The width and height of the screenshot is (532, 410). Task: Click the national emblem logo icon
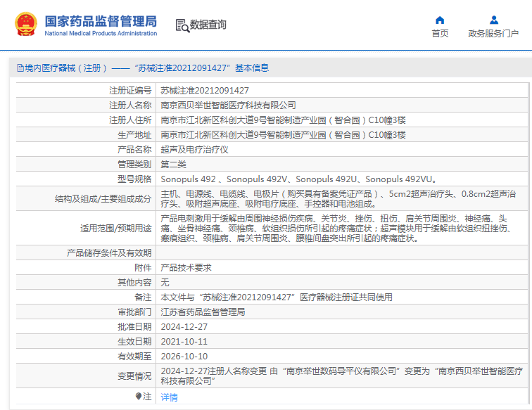[x=26, y=24]
